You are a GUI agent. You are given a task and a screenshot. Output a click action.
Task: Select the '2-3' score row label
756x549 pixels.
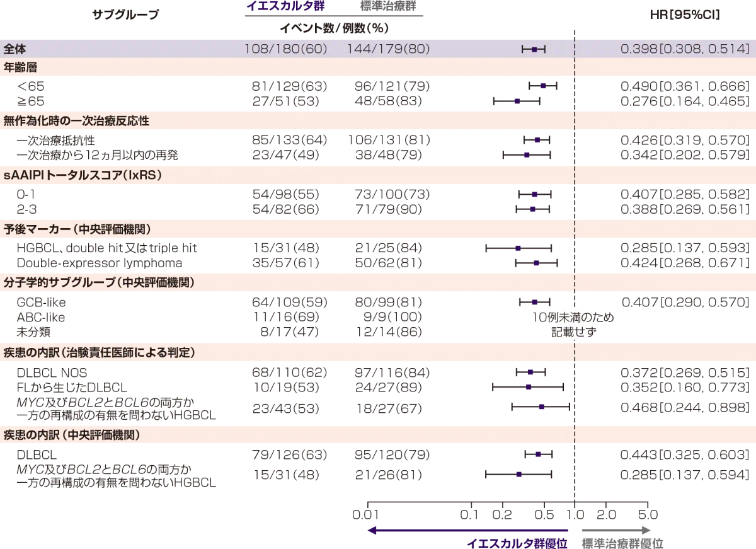pos(26,209)
